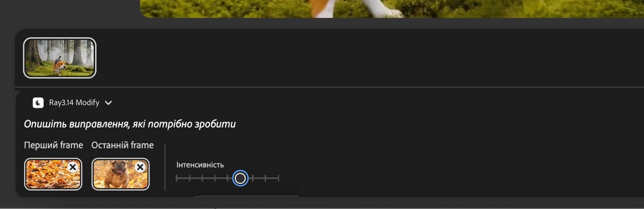Set intensity to the leftmost slider tick
644x209 pixels.
click(x=176, y=178)
